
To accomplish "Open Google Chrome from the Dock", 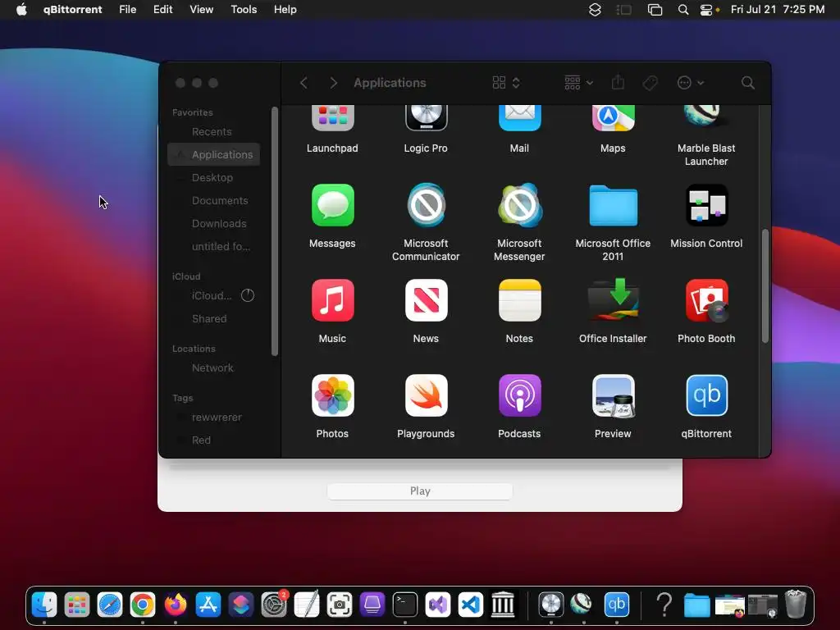I will [143, 605].
